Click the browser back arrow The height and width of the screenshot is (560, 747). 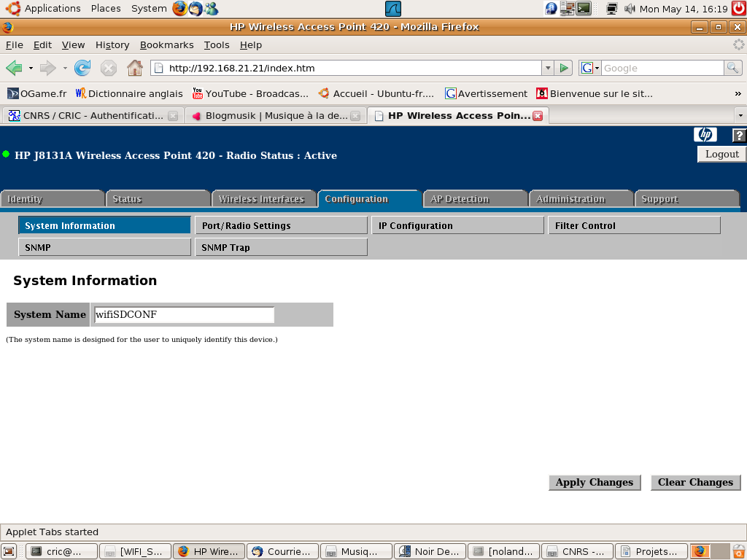[14, 68]
